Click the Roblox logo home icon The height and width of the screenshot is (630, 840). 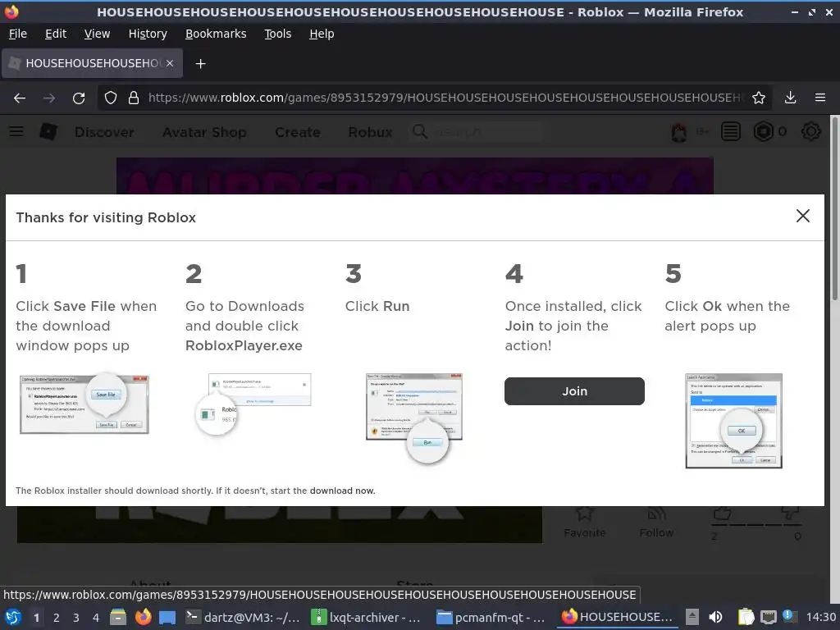pos(48,131)
